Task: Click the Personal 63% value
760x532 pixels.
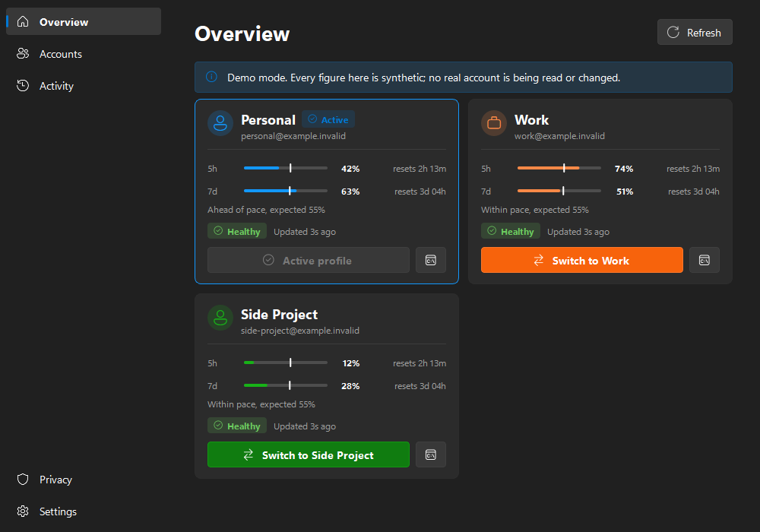Action: (350, 192)
